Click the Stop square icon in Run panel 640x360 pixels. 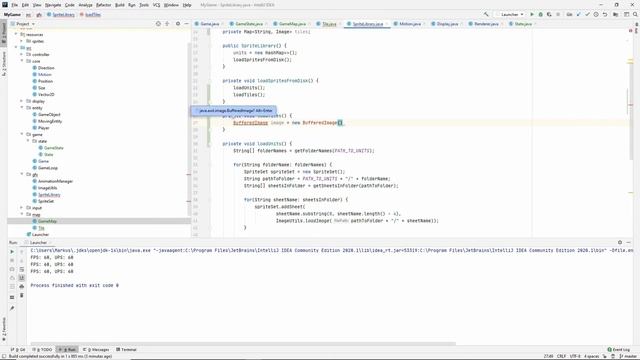pyautogui.click(x=12, y=260)
